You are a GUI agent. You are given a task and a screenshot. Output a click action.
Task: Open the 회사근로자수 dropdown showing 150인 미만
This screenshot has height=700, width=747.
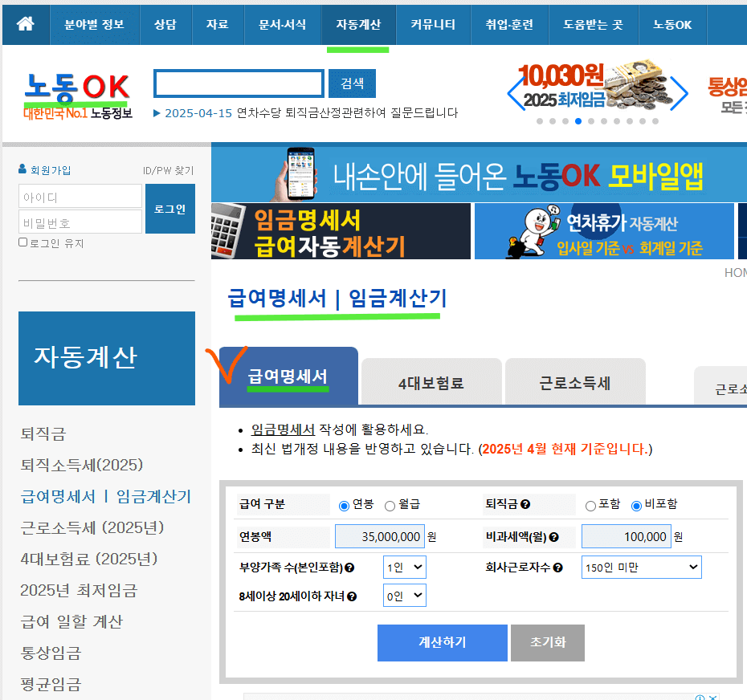tap(641, 566)
